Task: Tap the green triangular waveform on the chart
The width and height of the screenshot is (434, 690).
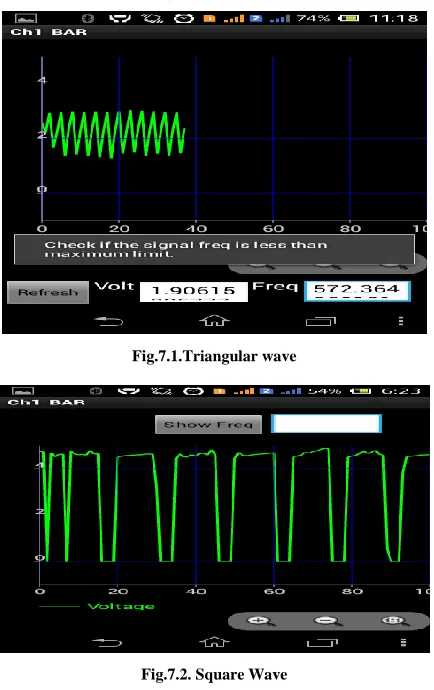Action: coord(114,134)
